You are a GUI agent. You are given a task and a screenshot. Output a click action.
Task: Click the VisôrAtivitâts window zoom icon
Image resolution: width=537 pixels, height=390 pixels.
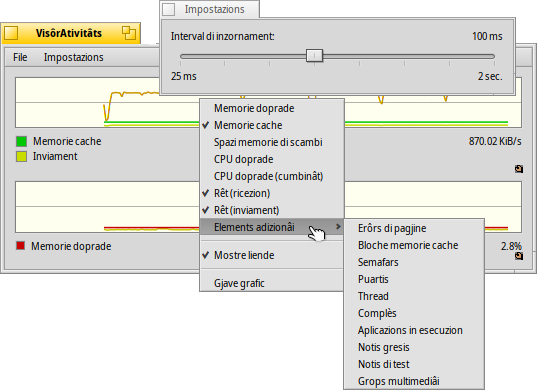point(129,33)
